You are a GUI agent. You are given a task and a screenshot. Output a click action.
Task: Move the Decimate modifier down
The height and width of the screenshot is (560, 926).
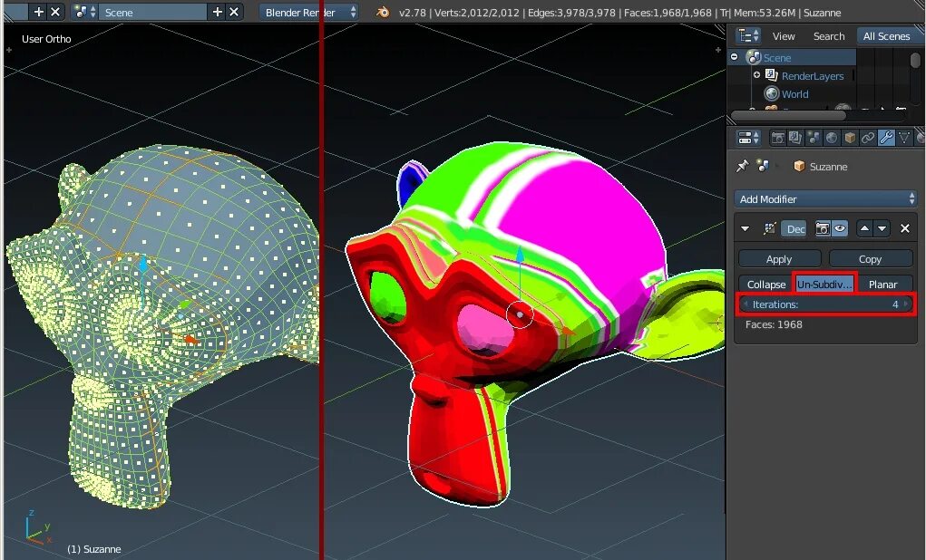click(882, 228)
